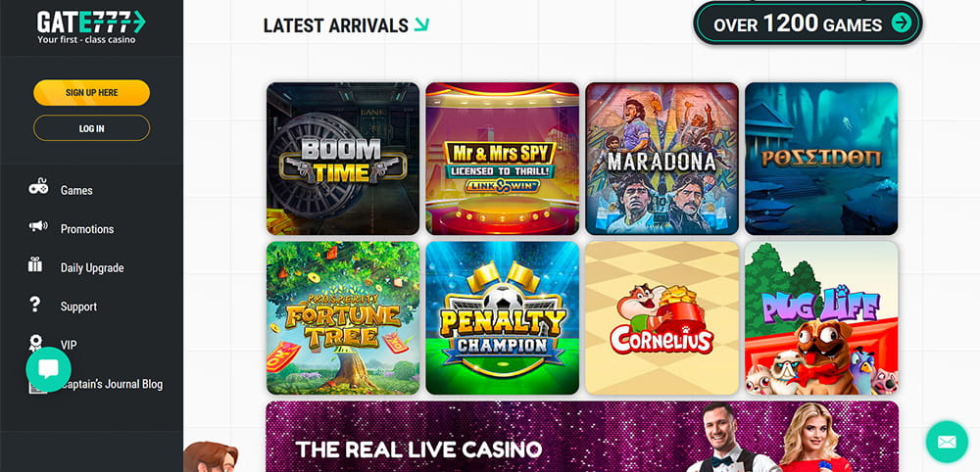Open the Maradona game tile
Viewport: 980px width, 472px height.
point(661,159)
